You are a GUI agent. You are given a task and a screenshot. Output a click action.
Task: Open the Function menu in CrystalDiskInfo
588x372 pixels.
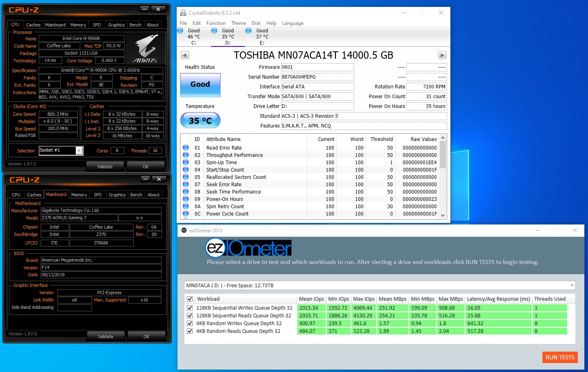point(216,23)
